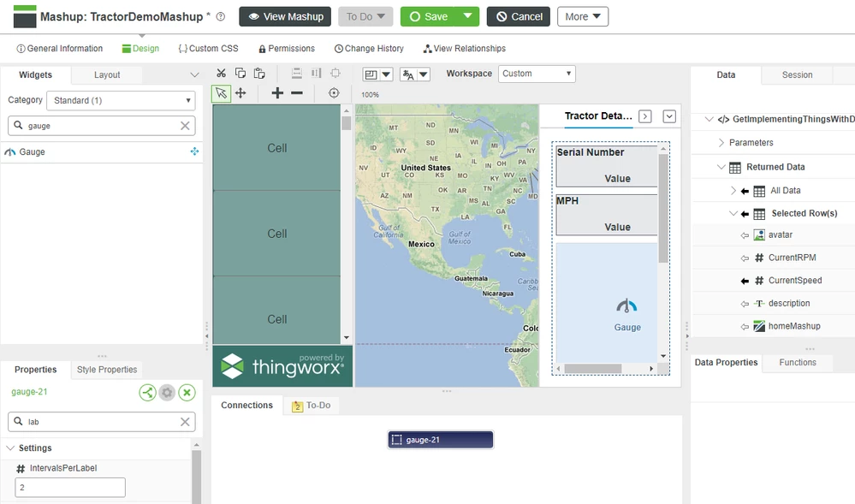Image resolution: width=855 pixels, height=504 pixels.
Task: Click the Gauge widget in Tractor panel
Action: pyautogui.click(x=627, y=314)
